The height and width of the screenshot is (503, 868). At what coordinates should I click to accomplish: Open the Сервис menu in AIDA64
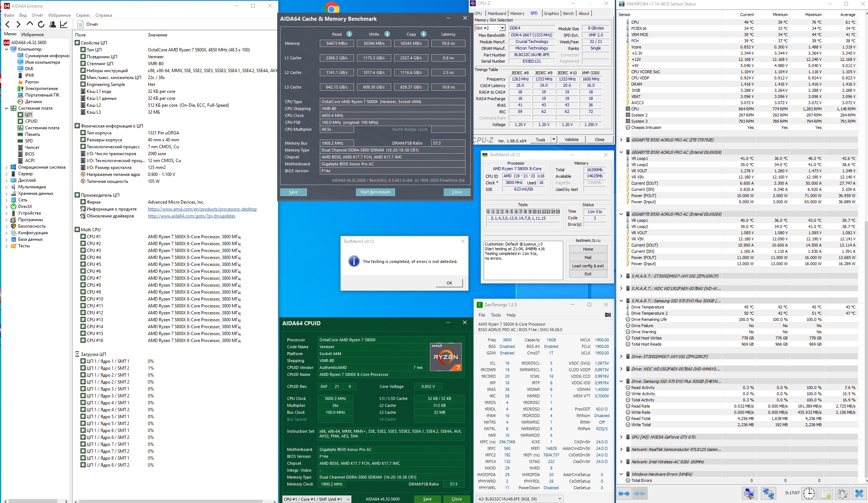point(83,15)
